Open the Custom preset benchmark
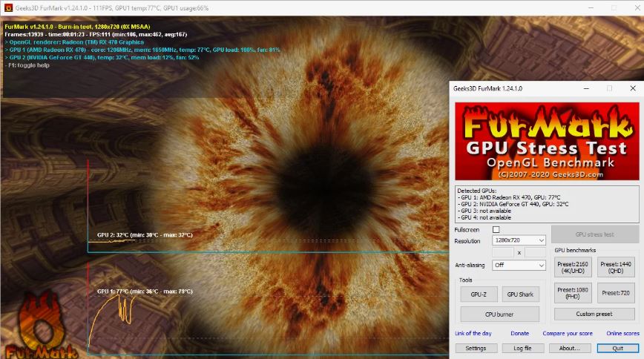The width and height of the screenshot is (644, 359). click(594, 314)
